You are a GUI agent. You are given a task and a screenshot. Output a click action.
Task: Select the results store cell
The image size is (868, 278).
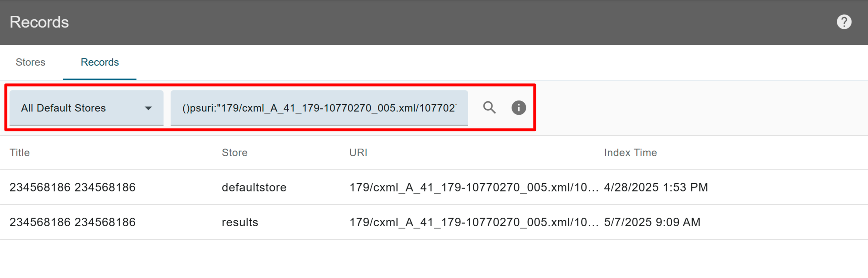(x=240, y=222)
